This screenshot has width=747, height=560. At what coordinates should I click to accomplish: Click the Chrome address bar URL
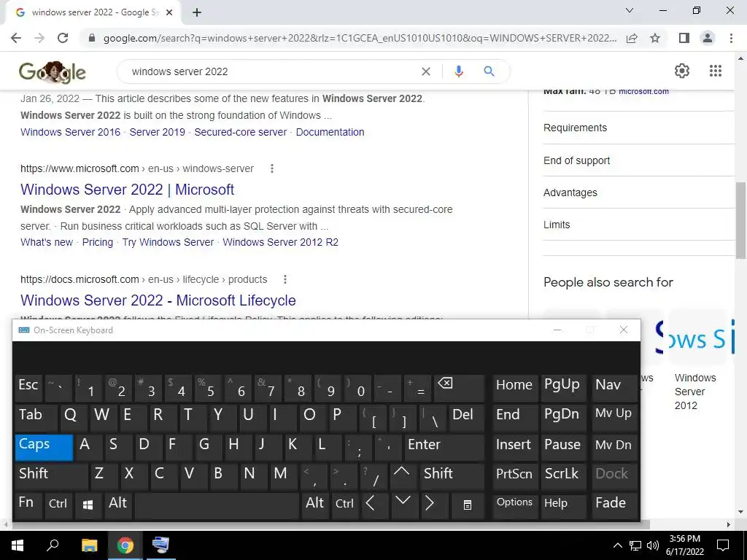pyautogui.click(x=360, y=38)
